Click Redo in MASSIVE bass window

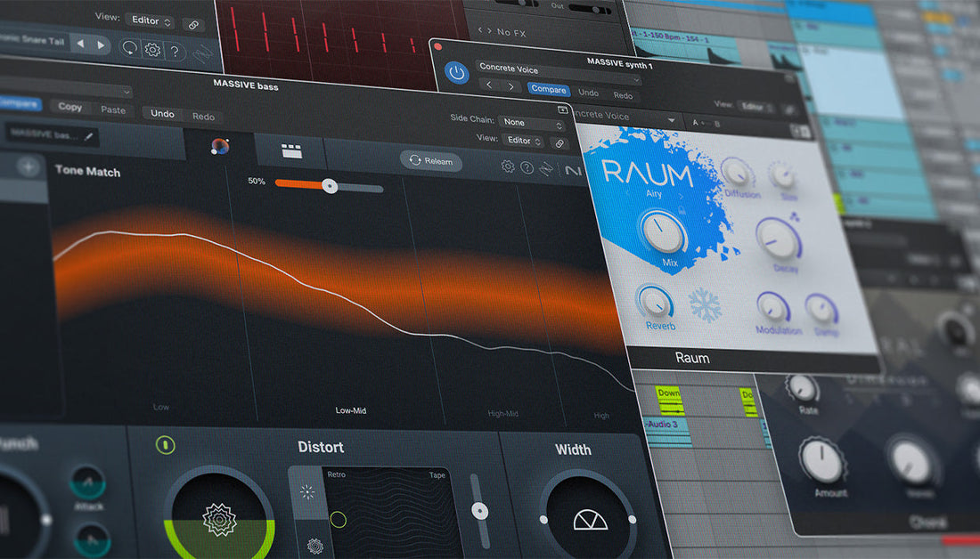(x=203, y=117)
